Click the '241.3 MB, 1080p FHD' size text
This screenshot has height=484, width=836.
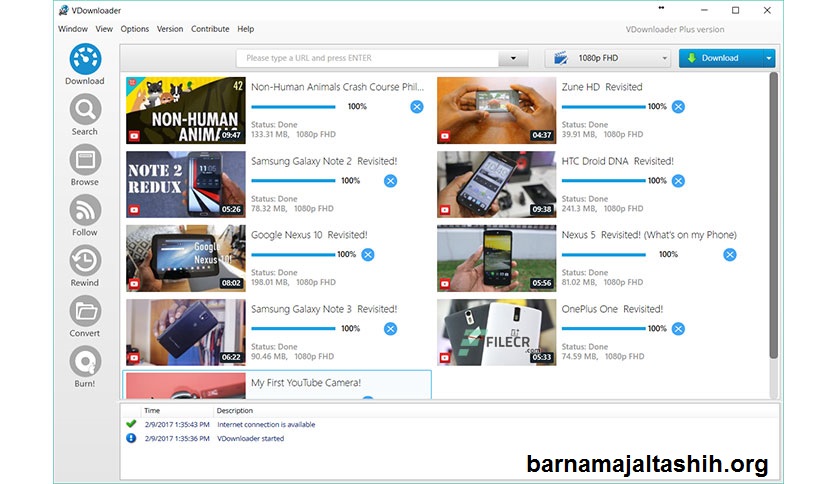pyautogui.click(x=602, y=208)
